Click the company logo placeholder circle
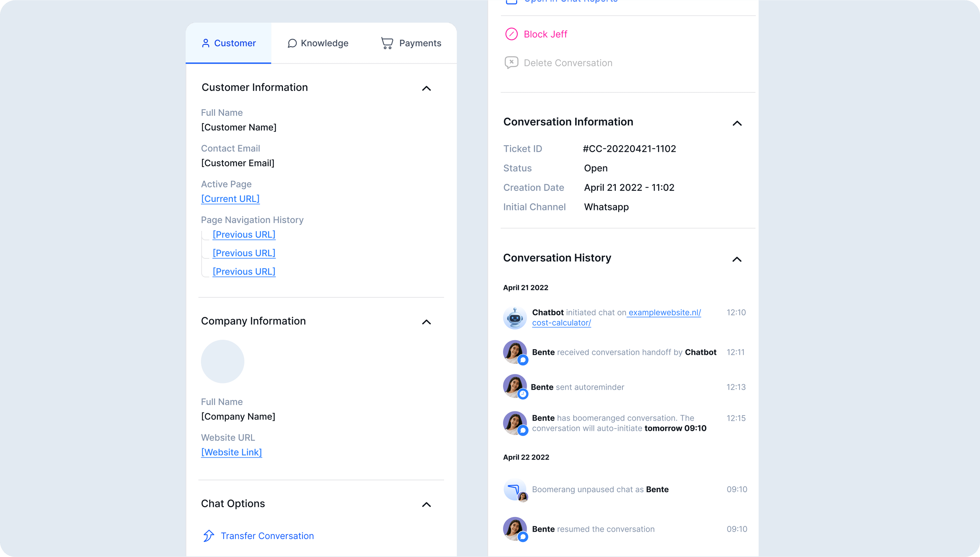The width and height of the screenshot is (980, 557). 222,362
